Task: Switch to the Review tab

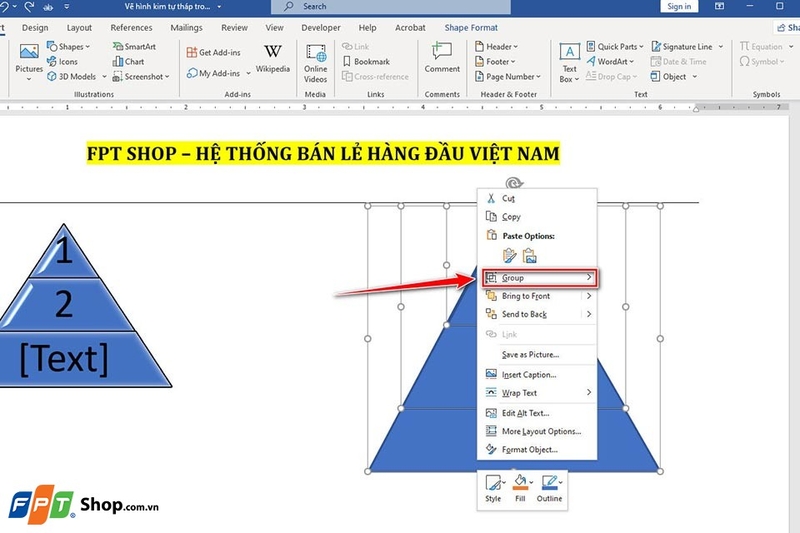Action: tap(234, 28)
